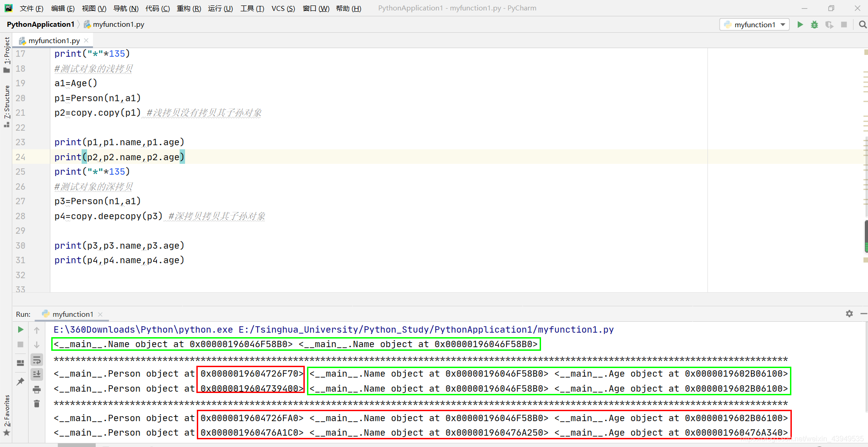868x447 pixels.
Task: Open the 窗口 (W) menu
Action: (x=316, y=8)
